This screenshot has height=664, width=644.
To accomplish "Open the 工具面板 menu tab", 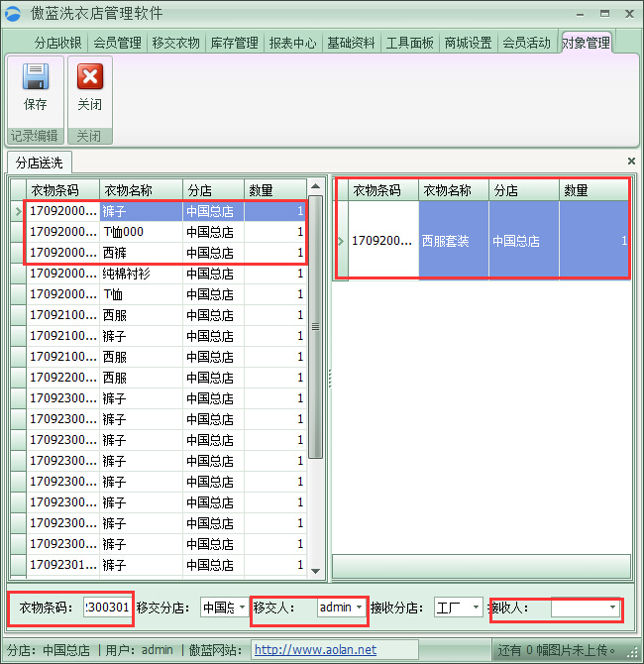I will pos(409,43).
